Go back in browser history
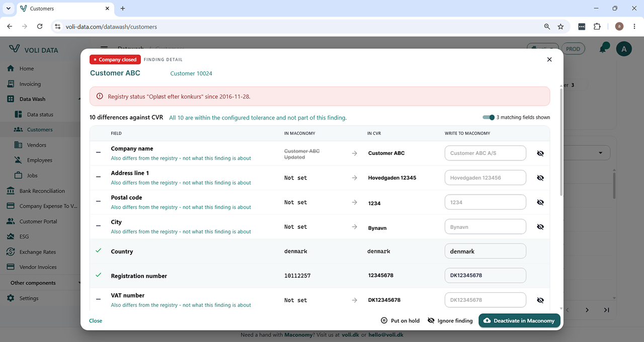 click(10, 26)
